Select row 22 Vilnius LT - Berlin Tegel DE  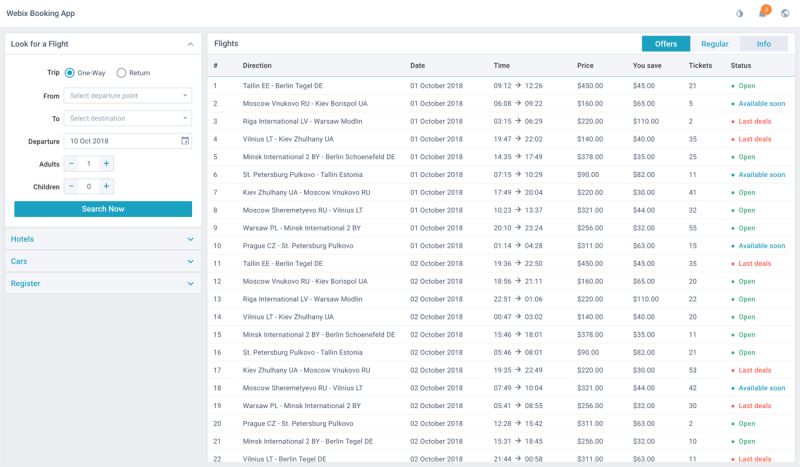[x=501, y=459]
